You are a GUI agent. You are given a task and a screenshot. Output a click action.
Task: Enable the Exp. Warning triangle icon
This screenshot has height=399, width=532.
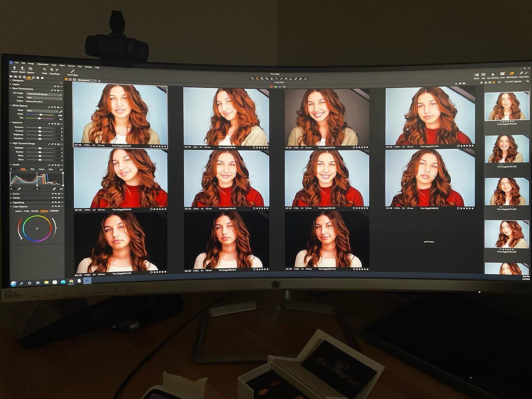coord(492,74)
